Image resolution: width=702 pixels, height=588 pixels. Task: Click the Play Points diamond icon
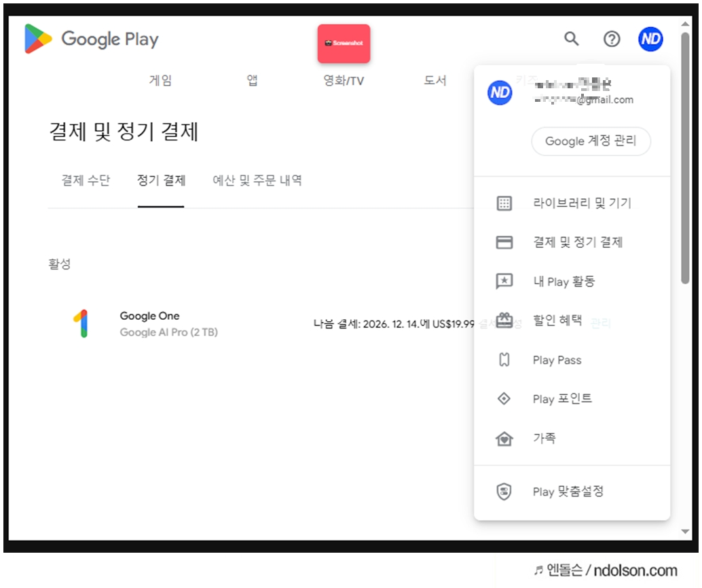tap(504, 399)
